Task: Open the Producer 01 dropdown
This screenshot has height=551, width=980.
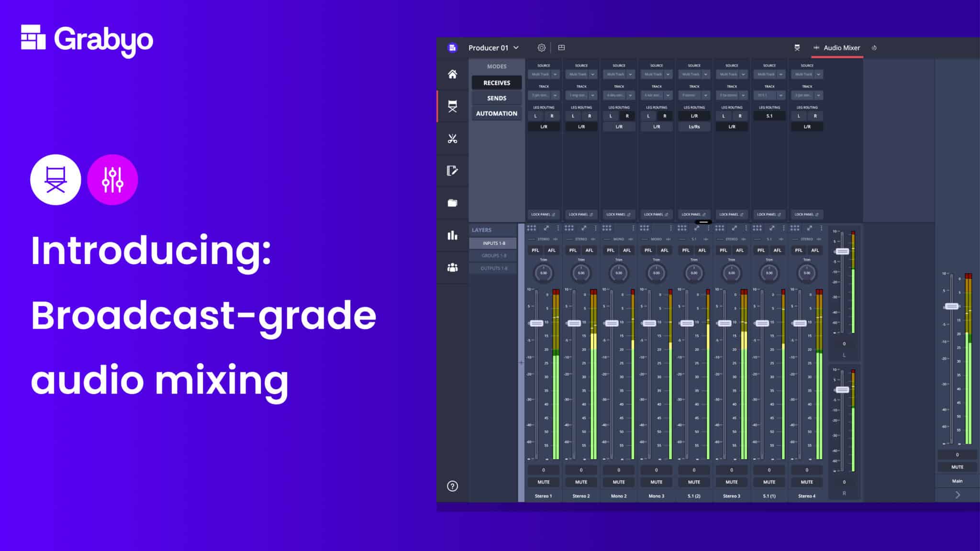Action: (x=493, y=48)
